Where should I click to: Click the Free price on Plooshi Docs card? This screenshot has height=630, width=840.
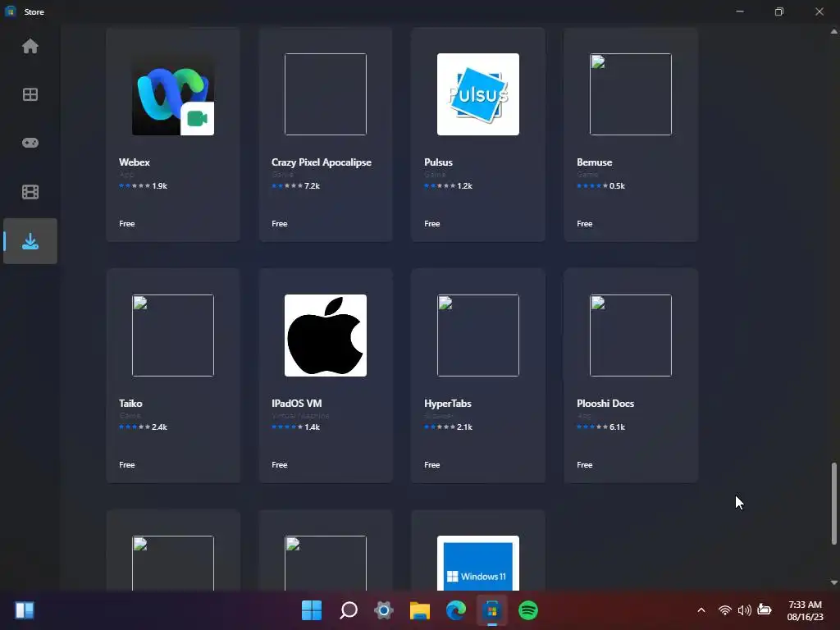tap(584, 465)
